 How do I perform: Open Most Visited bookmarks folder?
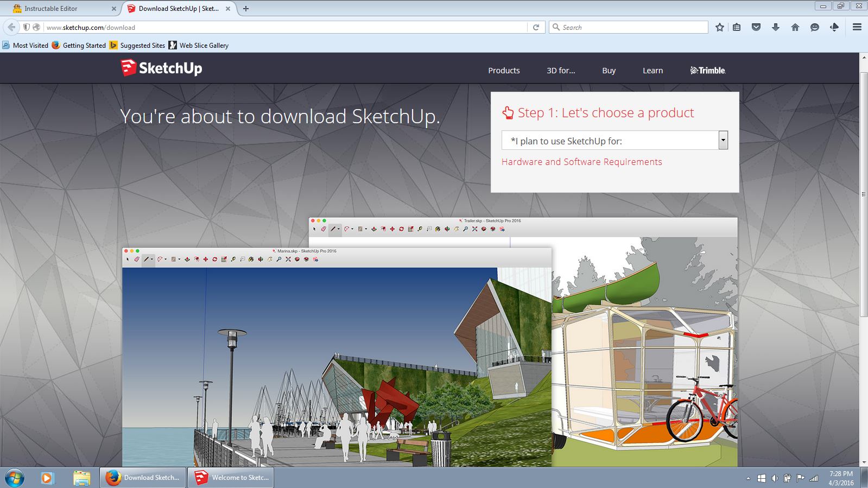coord(26,46)
